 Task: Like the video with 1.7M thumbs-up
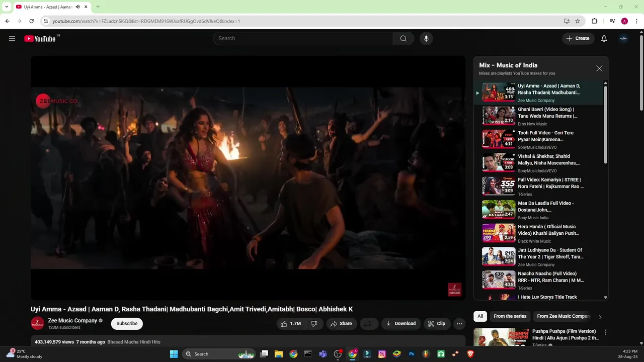[291, 324]
